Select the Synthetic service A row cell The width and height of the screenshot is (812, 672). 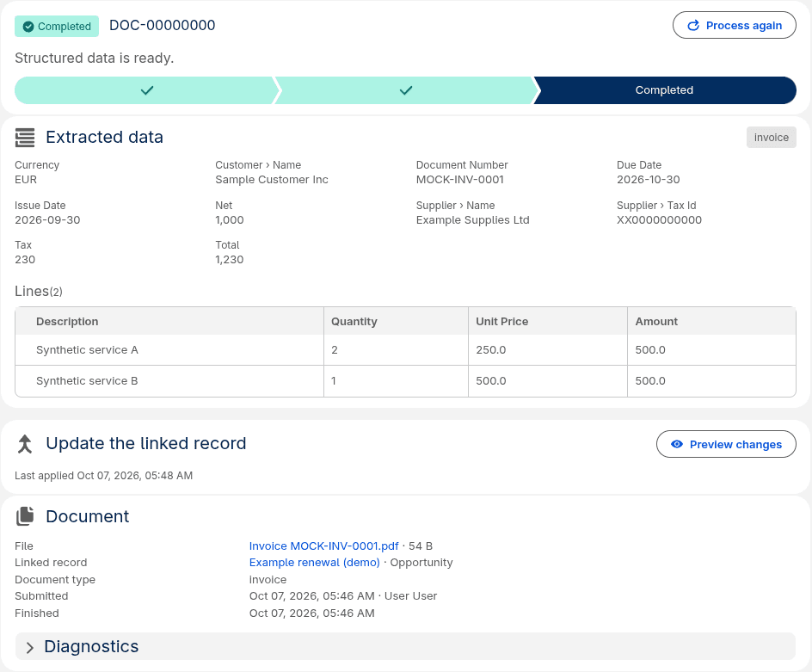(169, 350)
